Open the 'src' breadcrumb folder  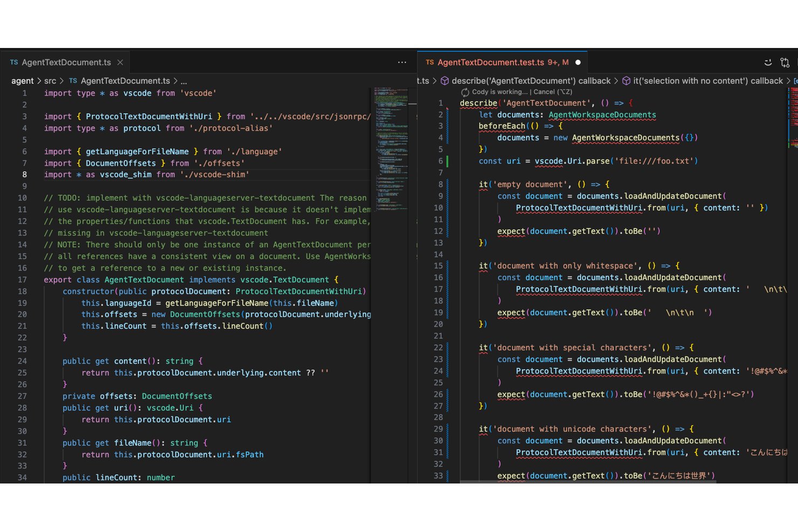(x=50, y=81)
